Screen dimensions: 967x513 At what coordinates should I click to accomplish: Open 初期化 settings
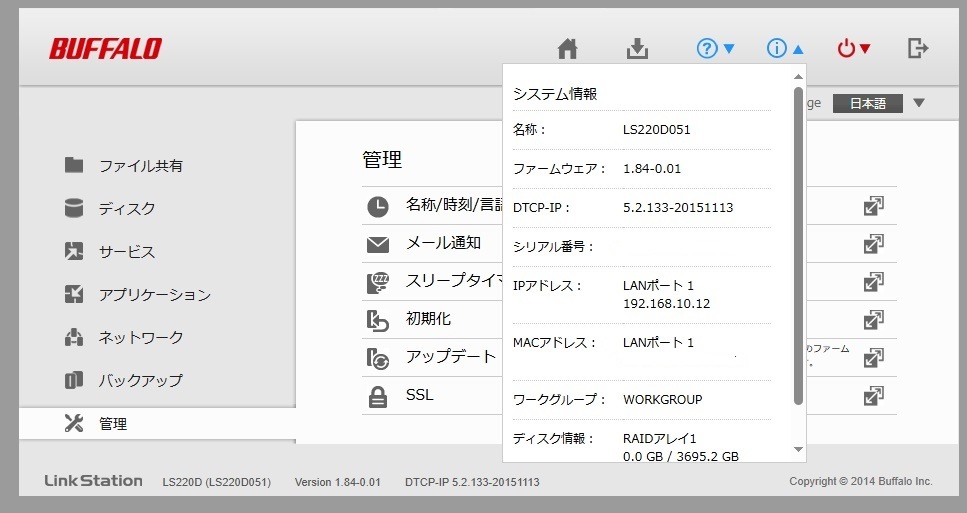[429, 319]
